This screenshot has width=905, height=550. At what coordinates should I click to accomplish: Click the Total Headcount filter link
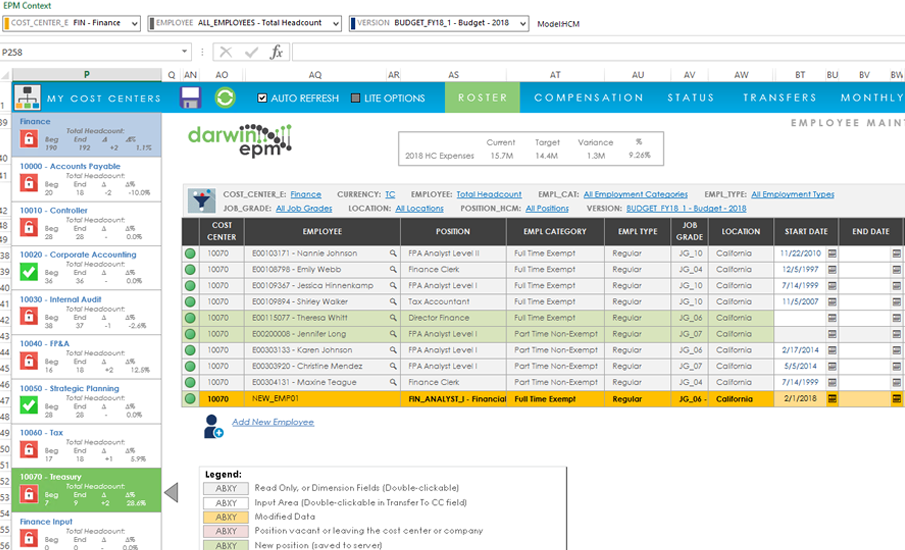[x=489, y=194]
